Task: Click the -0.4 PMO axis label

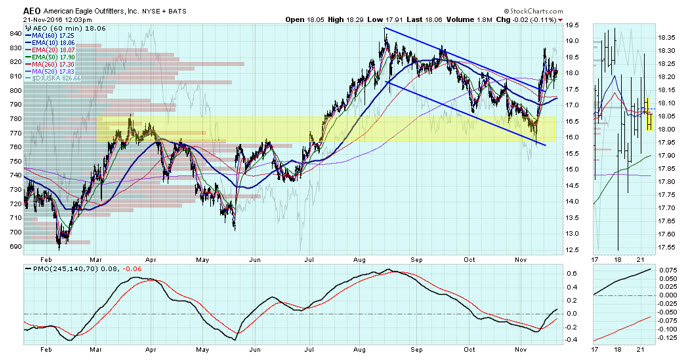Action: 572,340
